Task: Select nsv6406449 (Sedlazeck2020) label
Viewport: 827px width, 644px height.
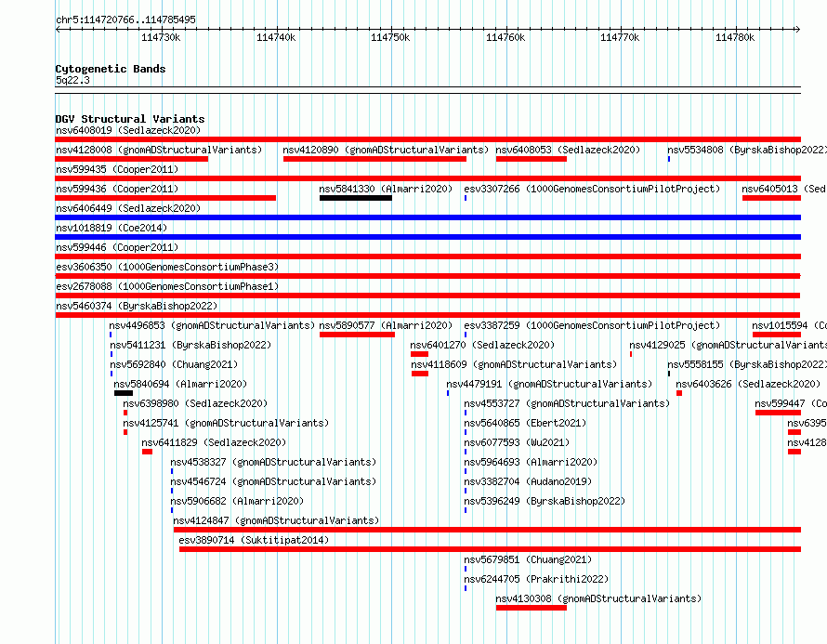Action: tap(128, 208)
